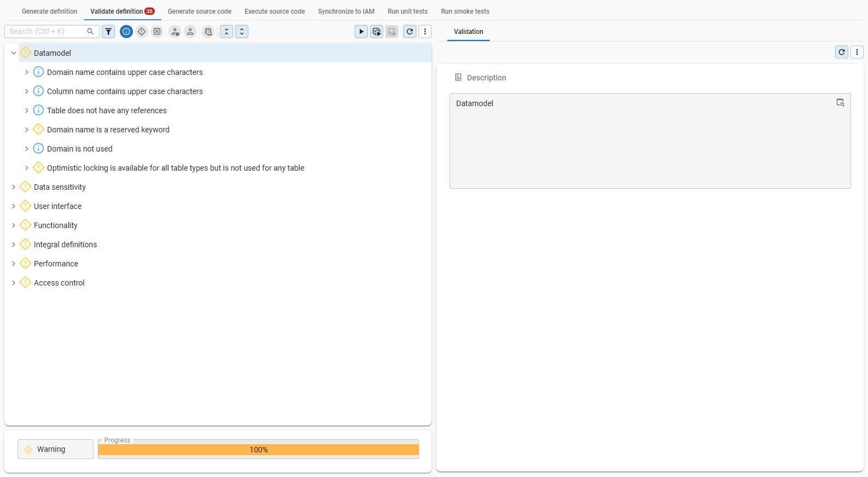Screen dimensions: 868x477
Task: Open the Run smoke tests tab
Action: pyautogui.click(x=465, y=11)
